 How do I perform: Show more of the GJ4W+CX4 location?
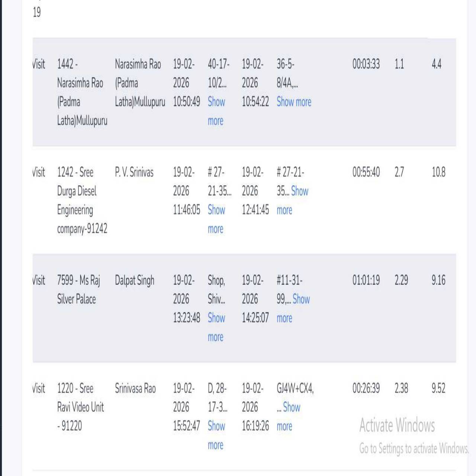(291, 407)
